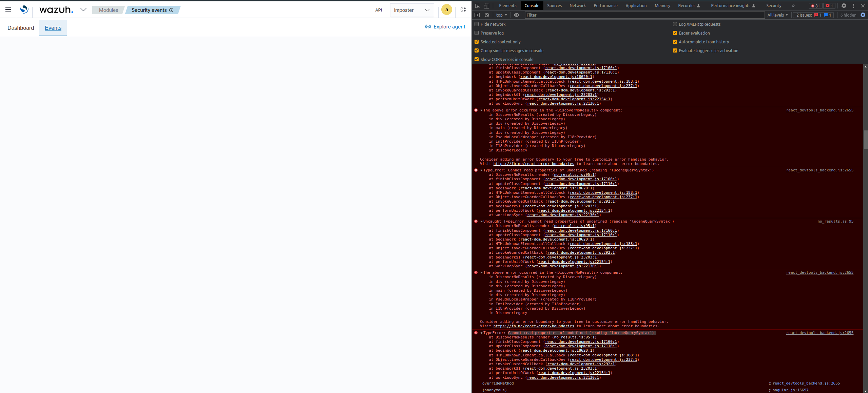Screen dimensions: 868x393
Task: Uncheck Autocomplete from history
Action: pyautogui.click(x=675, y=41)
